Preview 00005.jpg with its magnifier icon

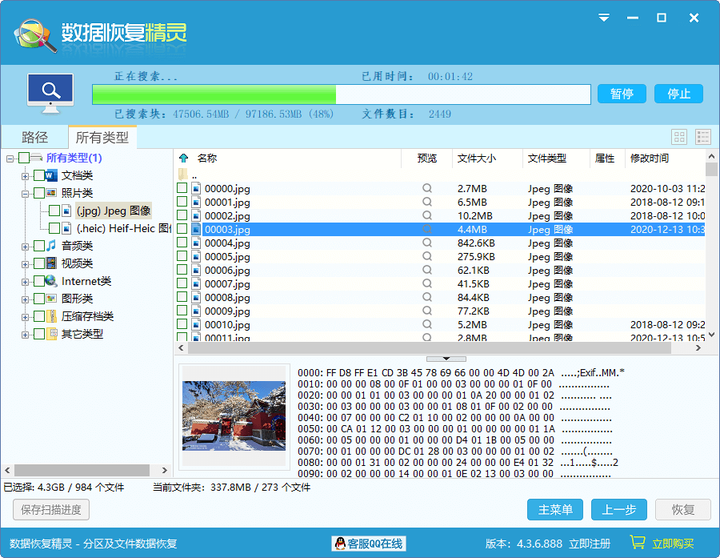(427, 256)
